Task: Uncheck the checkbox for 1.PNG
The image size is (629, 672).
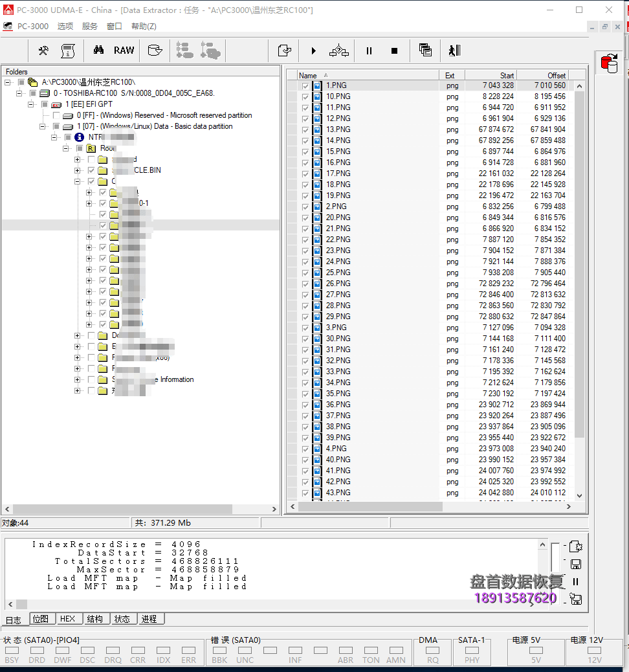Action: (x=305, y=85)
